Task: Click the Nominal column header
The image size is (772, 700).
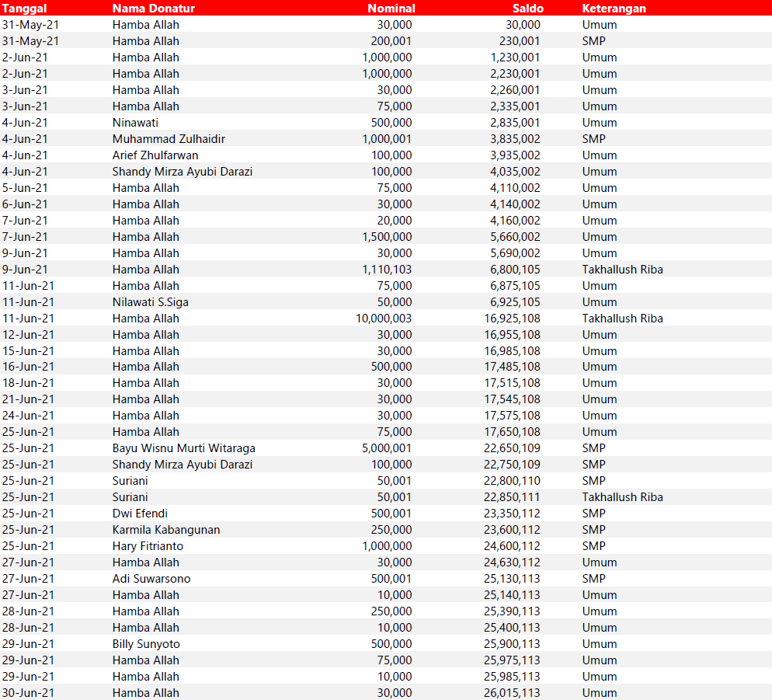Action: (x=391, y=8)
